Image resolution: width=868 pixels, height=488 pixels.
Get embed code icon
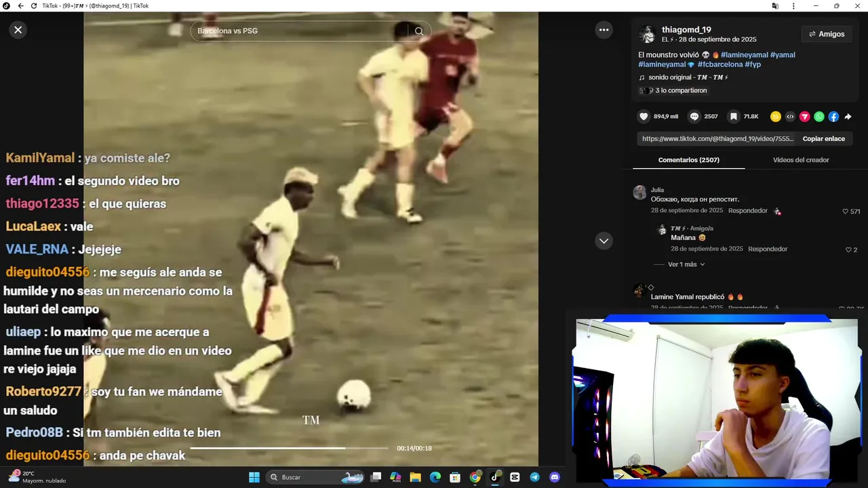click(790, 117)
